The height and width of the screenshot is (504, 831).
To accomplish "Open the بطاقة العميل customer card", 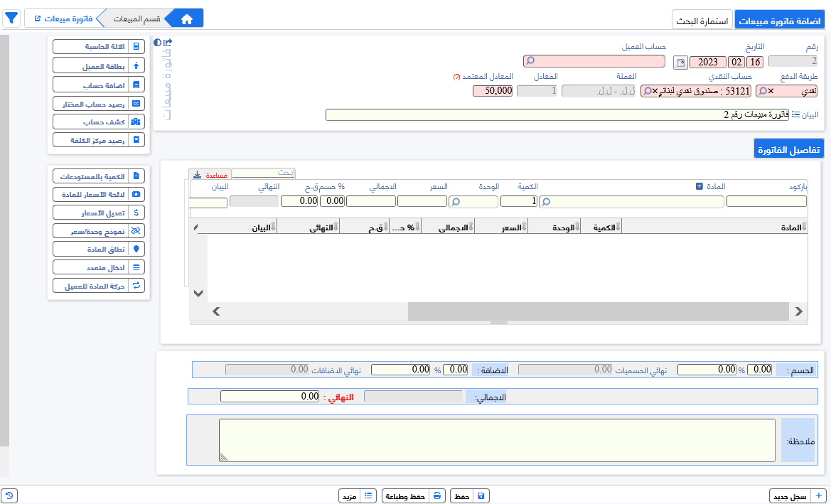I will [x=99, y=65].
